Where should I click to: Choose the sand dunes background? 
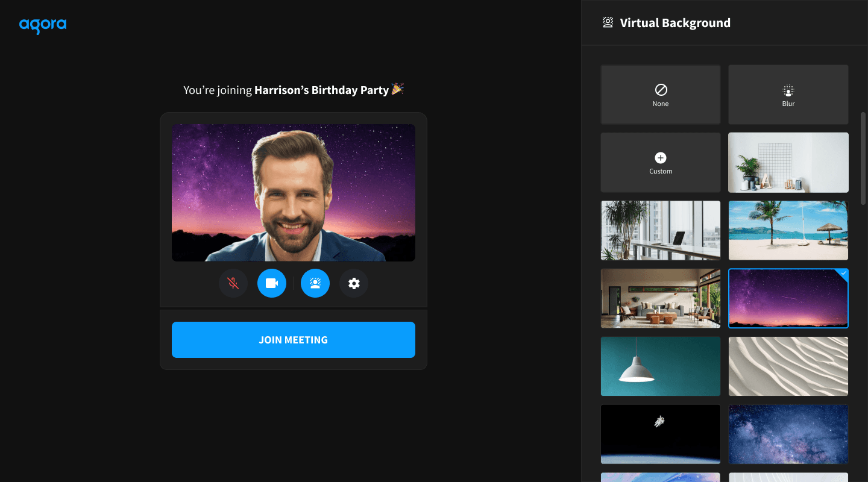788,366
